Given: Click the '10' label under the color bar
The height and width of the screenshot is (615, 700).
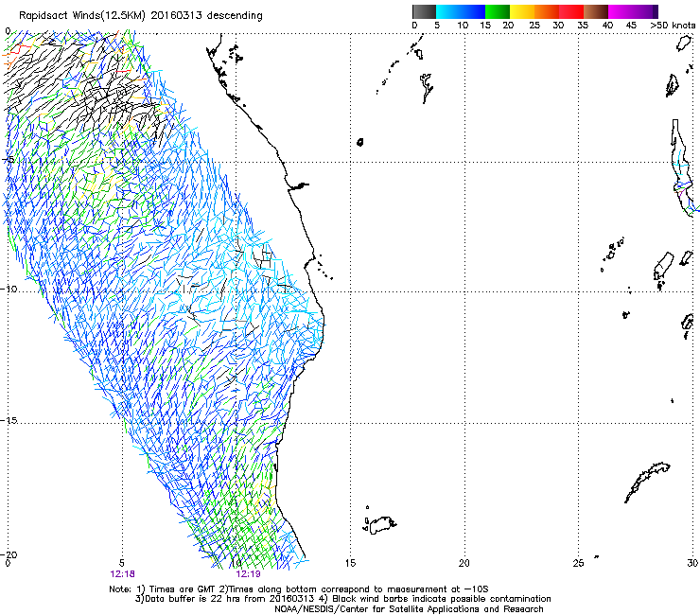Looking at the screenshot, I should pos(463,26).
